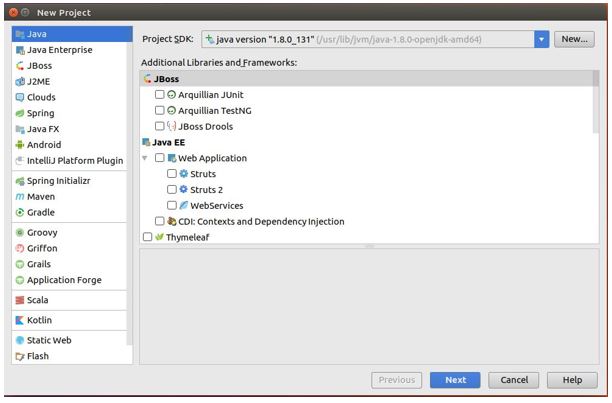612x403 pixels.
Task: Click the Griffon icon
Action: 20,249
